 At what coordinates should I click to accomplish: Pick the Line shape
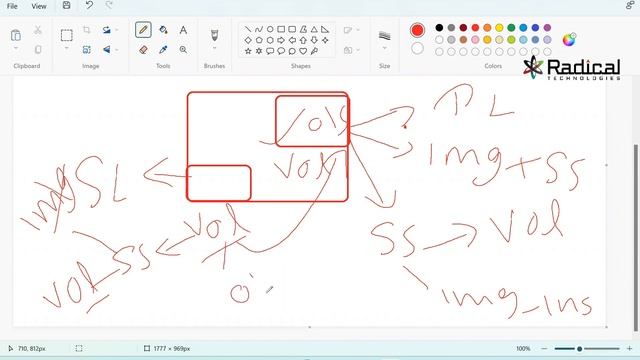pos(248,29)
